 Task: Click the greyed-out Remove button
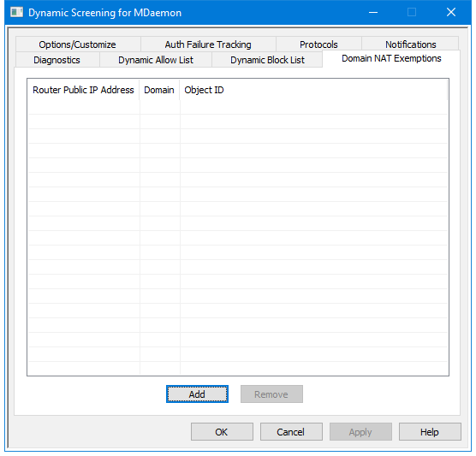[271, 394]
